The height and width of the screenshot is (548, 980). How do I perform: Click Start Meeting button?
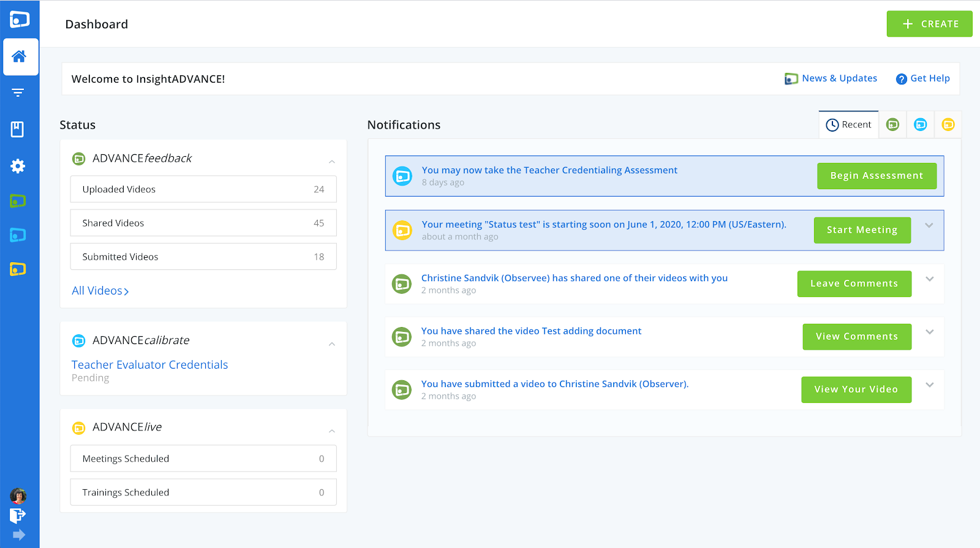click(x=862, y=230)
